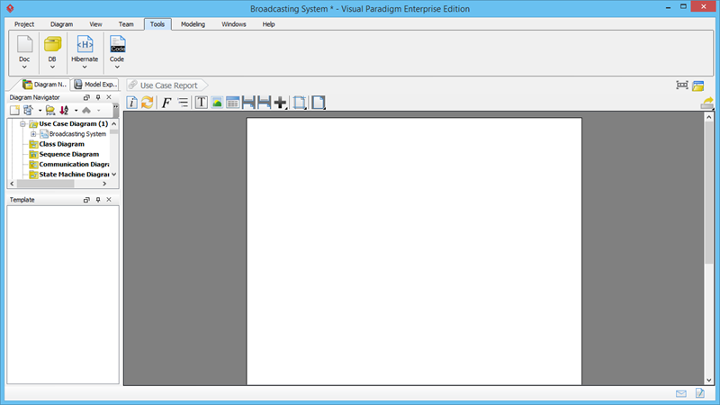Click the folder view icon in navigator
This screenshot has height=405, width=720.
point(51,110)
